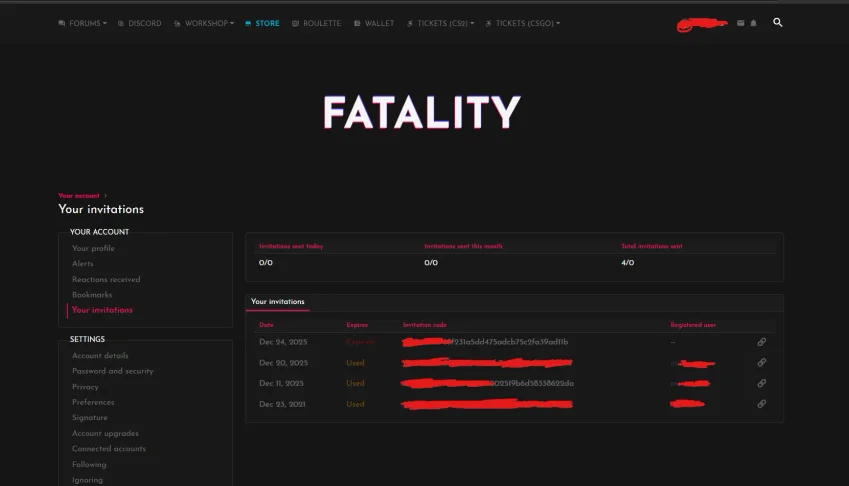Copy link icon for Dec 11, 2025 invitation
Viewport: 849px width, 486px height.
click(761, 383)
